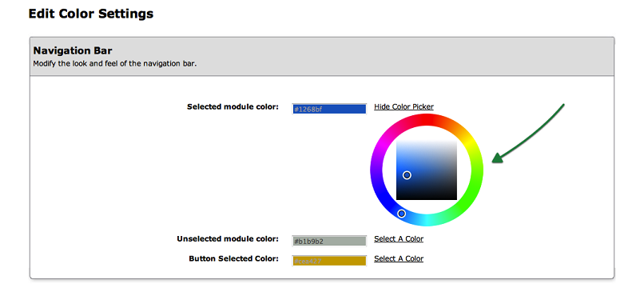The height and width of the screenshot is (296, 644).
Task: Click the Unselected module color hex field
Action: tap(329, 241)
